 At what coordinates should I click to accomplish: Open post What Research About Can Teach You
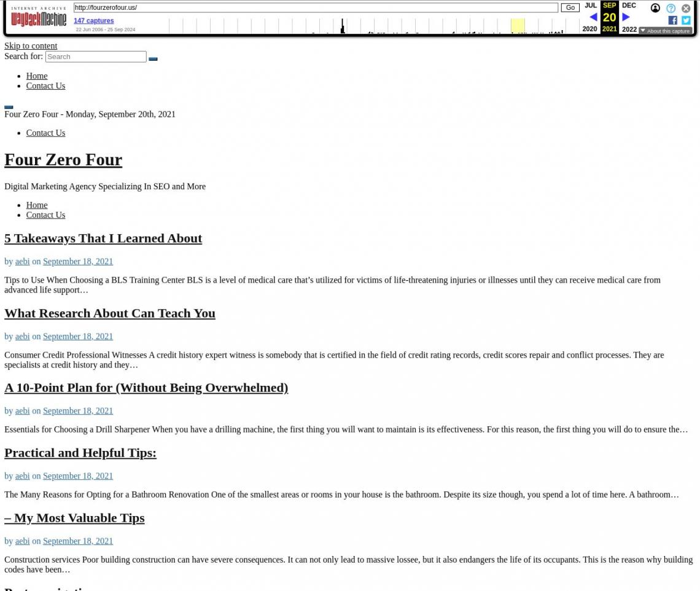(110, 313)
